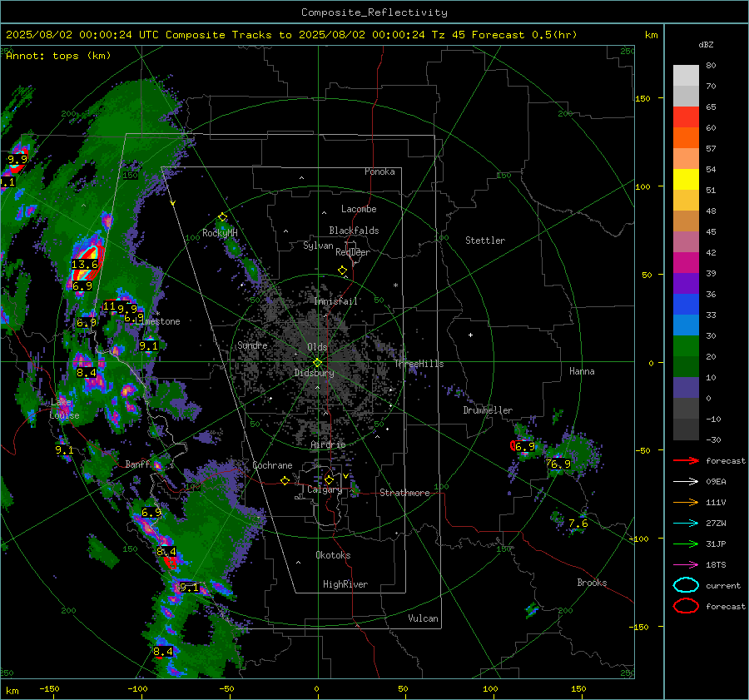
Task: Click the ThreeHills town label
Action: (x=419, y=364)
